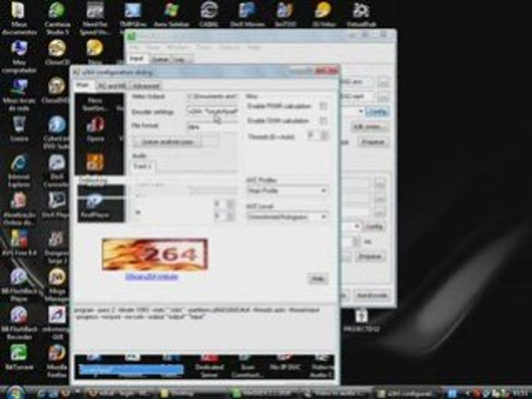Open the BB FlashBack Player icon
532x399 pixels.
point(19,285)
